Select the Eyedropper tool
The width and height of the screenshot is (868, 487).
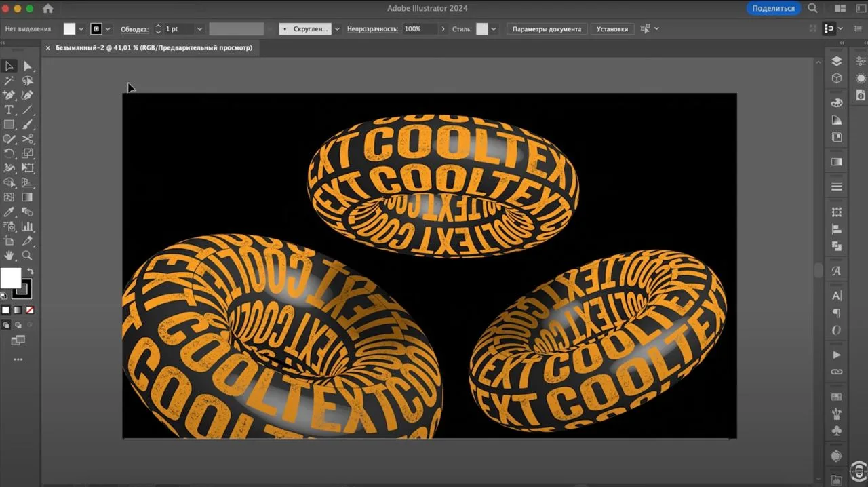click(x=9, y=212)
